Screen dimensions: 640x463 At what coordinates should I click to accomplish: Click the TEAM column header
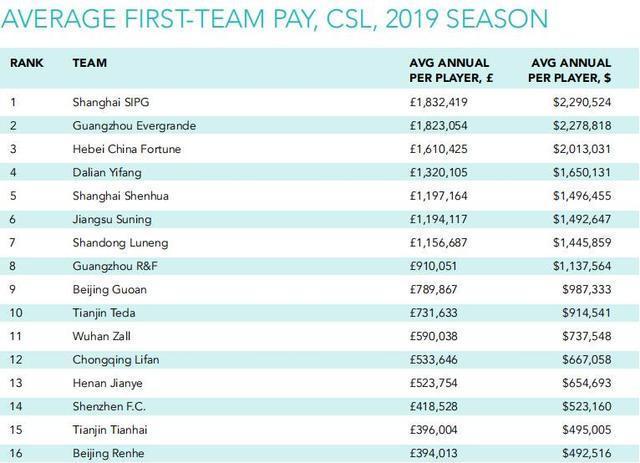[90, 62]
